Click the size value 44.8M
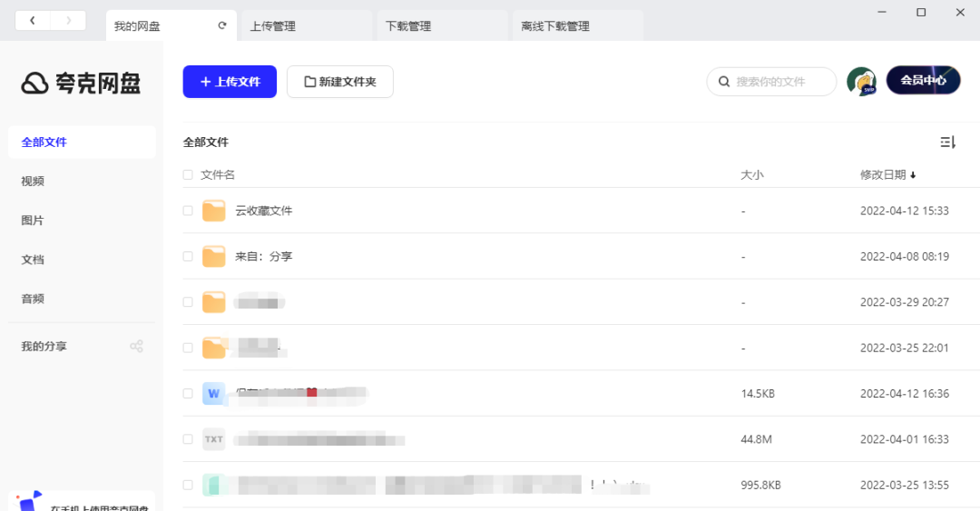The width and height of the screenshot is (980, 511). point(756,439)
